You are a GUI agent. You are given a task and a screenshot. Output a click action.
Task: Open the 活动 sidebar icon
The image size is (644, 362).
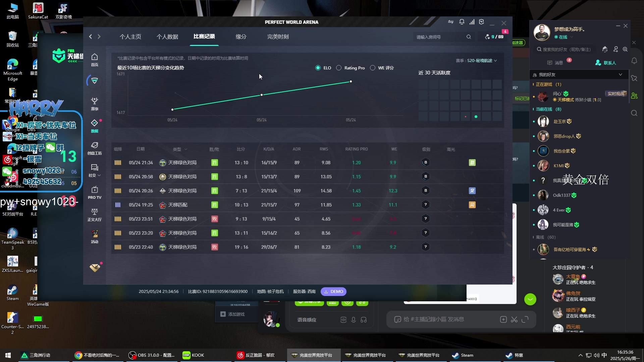pyautogui.click(x=95, y=237)
